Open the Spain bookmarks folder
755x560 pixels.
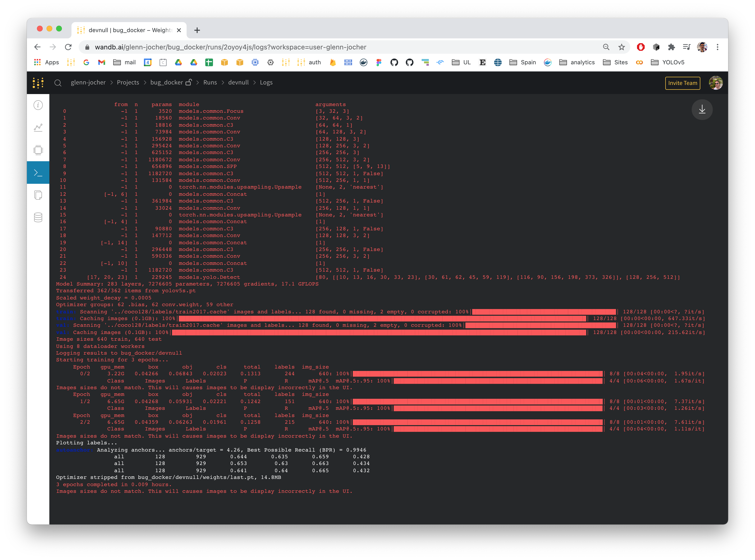pyautogui.click(x=523, y=62)
